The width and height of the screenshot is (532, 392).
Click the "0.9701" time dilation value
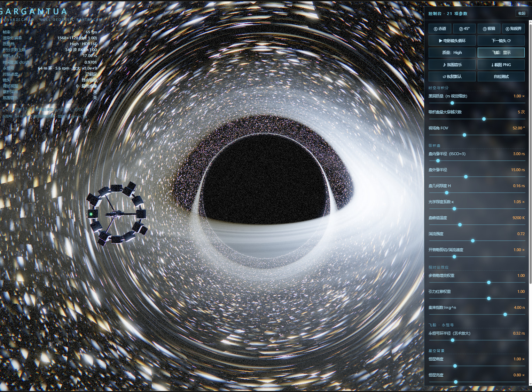pyautogui.click(x=91, y=62)
